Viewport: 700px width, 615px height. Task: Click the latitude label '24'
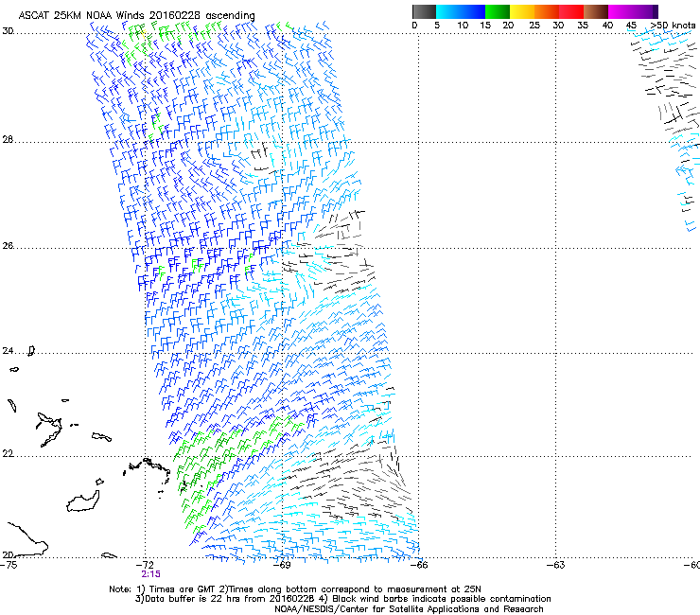pos(8,351)
